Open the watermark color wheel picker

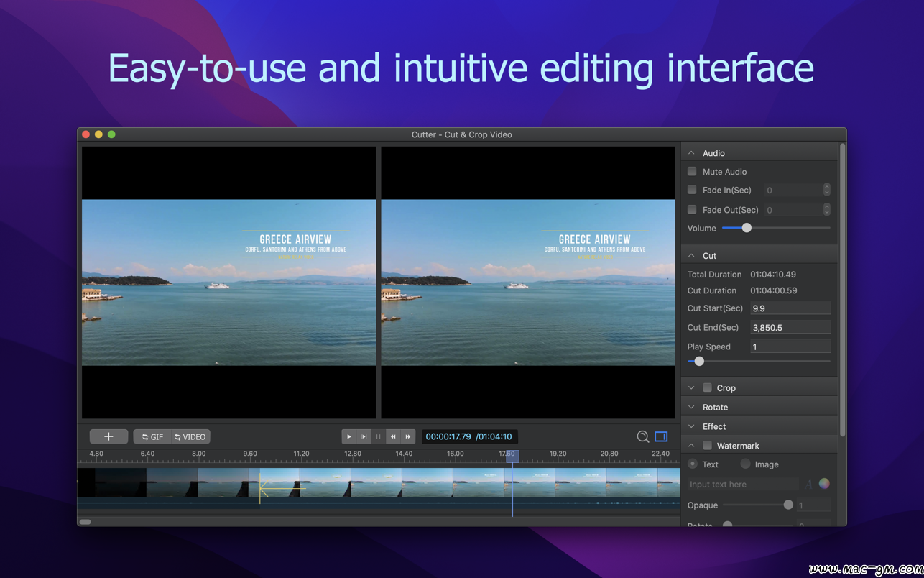pyautogui.click(x=824, y=484)
